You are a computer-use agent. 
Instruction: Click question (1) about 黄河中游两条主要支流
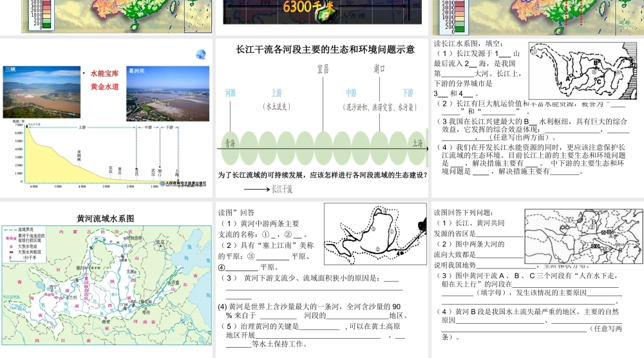pos(263,229)
